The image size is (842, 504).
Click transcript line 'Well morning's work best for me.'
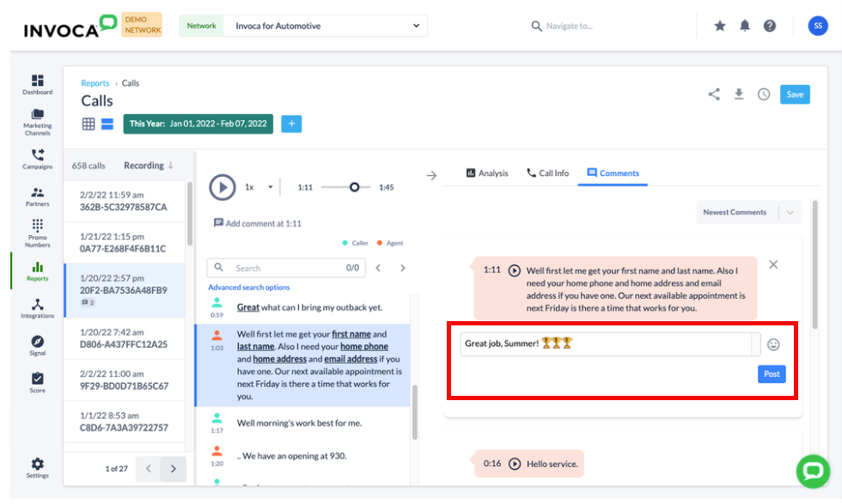[x=299, y=423]
